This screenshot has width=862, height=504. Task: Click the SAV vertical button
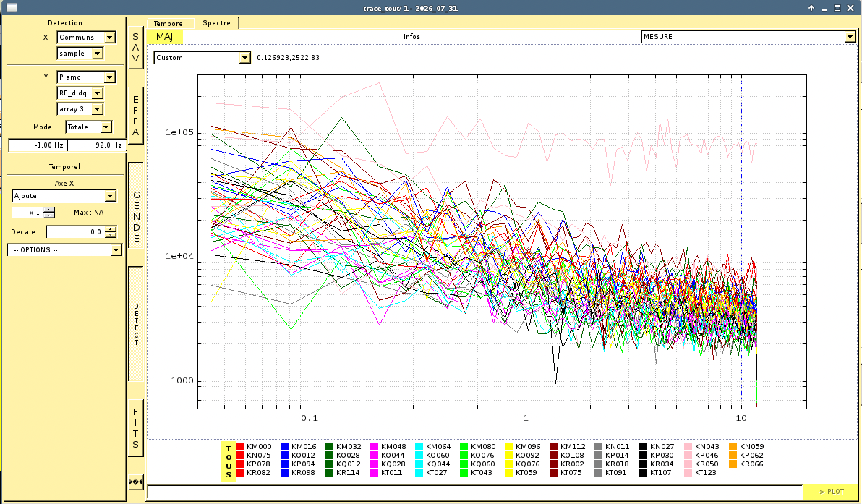(136, 47)
